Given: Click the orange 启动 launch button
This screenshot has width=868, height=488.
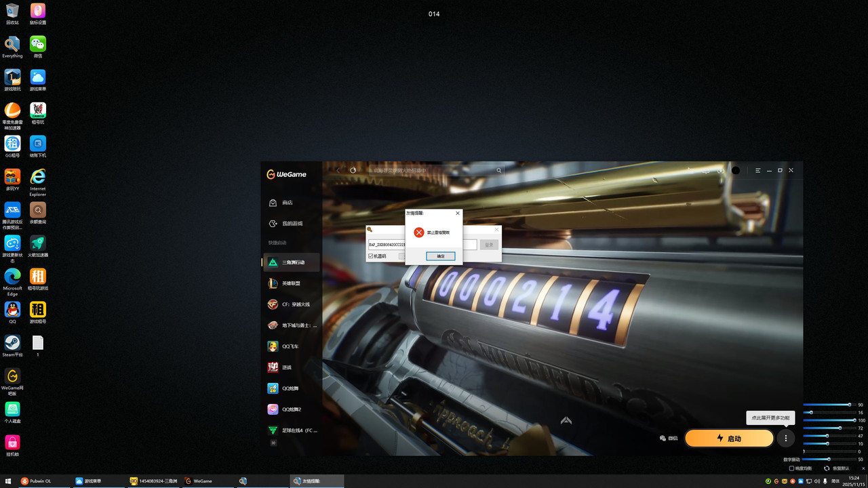Looking at the screenshot, I should pyautogui.click(x=729, y=439).
